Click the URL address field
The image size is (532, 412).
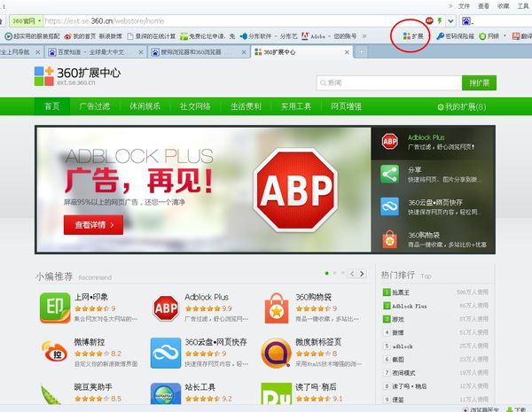coord(234,21)
